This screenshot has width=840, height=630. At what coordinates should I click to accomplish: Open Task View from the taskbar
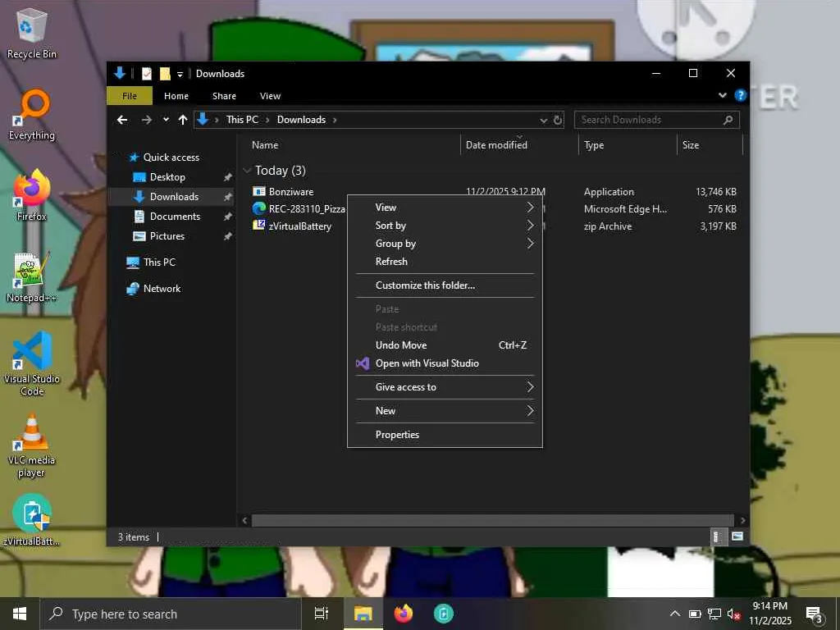pos(322,614)
